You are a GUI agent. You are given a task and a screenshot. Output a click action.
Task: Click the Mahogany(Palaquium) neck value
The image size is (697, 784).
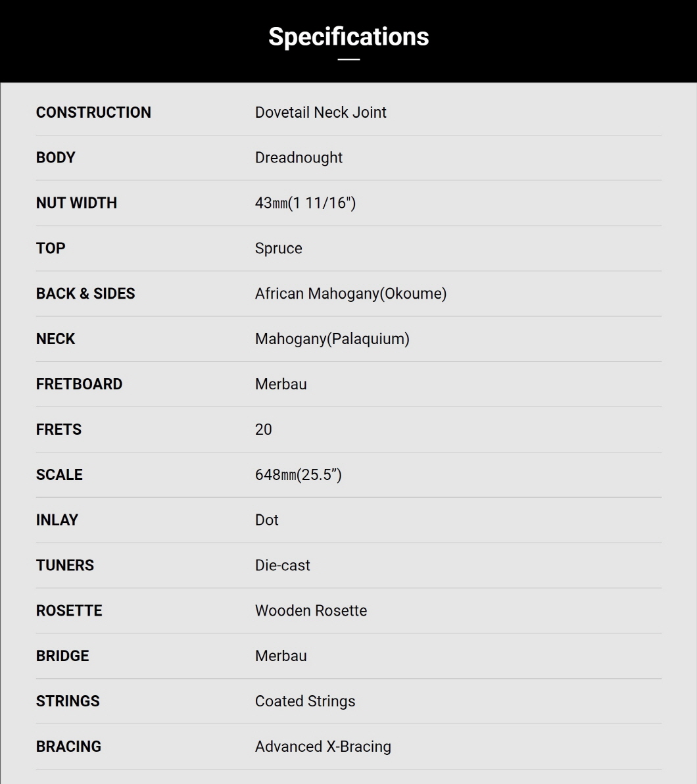332,339
